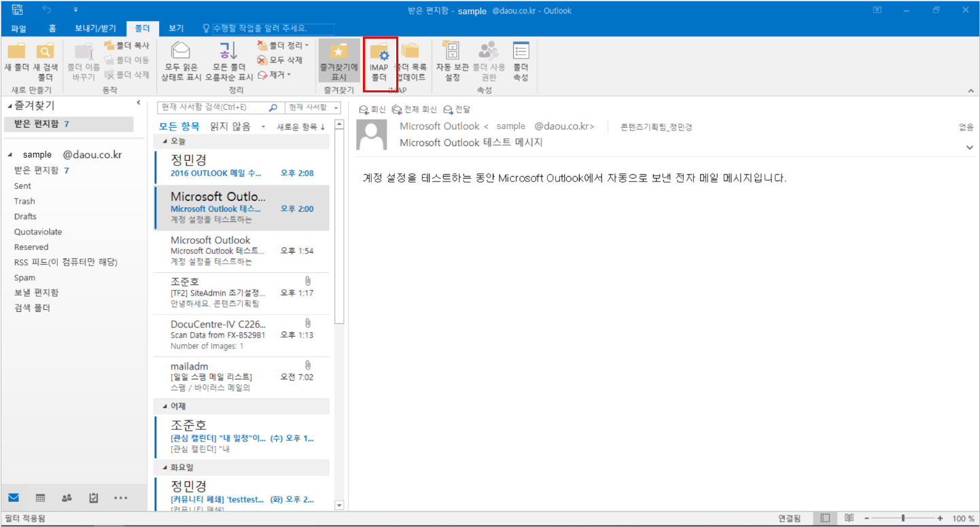
Task: Open the Reserved folder
Action: [31, 247]
